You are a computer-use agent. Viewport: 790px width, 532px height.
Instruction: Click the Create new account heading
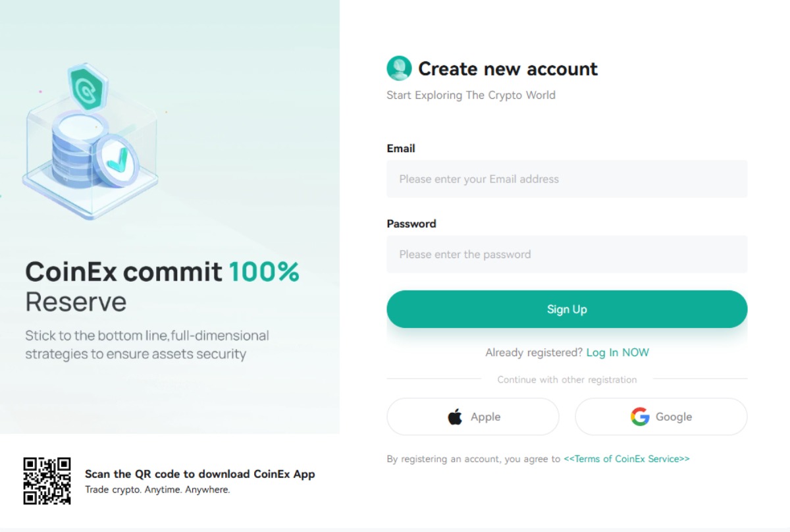click(x=508, y=68)
